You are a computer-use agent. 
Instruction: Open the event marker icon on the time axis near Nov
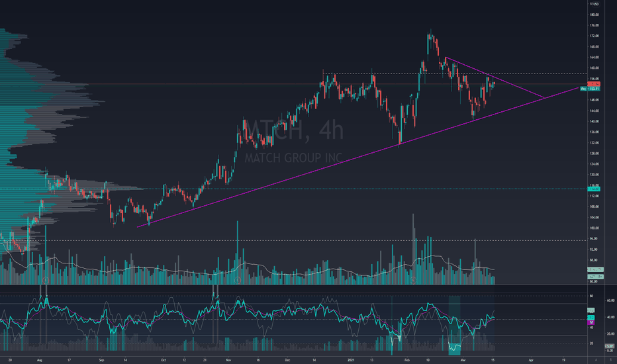click(x=237, y=280)
